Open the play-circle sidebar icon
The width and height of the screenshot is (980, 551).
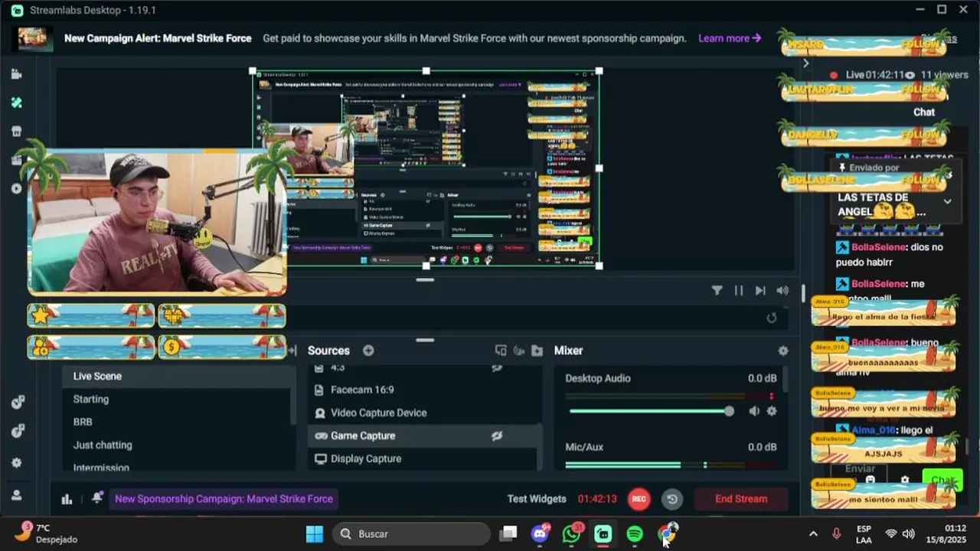pos(17,188)
